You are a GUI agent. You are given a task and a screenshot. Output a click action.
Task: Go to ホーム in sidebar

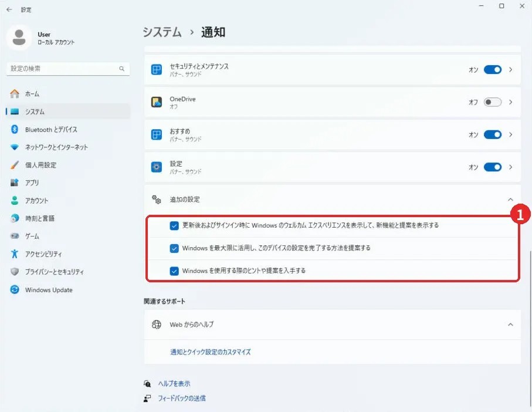click(x=68, y=94)
